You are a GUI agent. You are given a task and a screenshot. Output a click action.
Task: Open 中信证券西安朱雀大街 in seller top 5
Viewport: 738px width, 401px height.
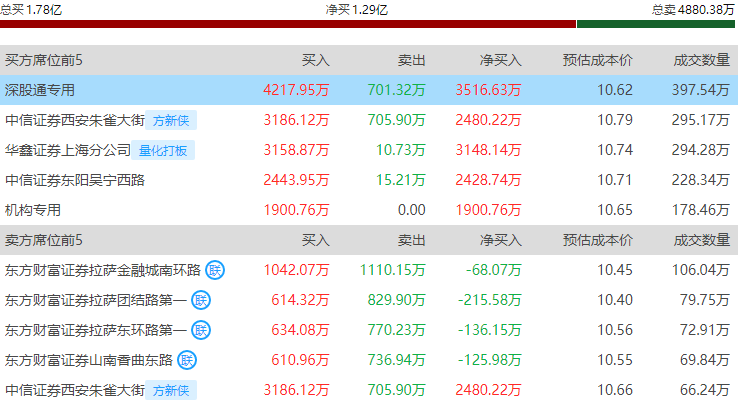[75, 390]
